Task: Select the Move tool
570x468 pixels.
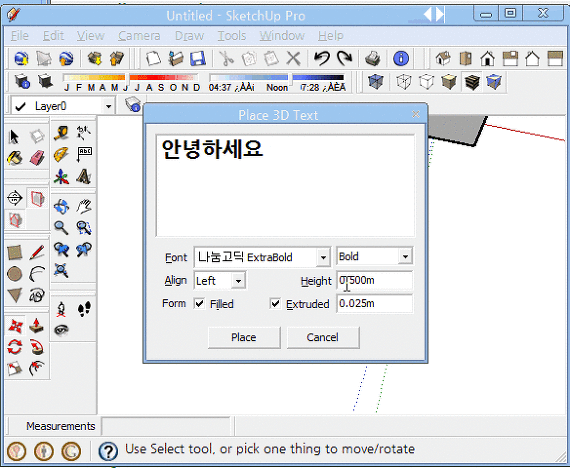Action: (x=15, y=326)
